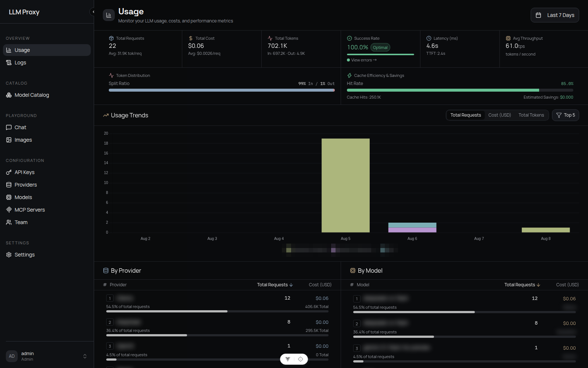Screen dimensions: 588x368
Task: Click the Aug 8 bar in chart
Action: coord(546,230)
